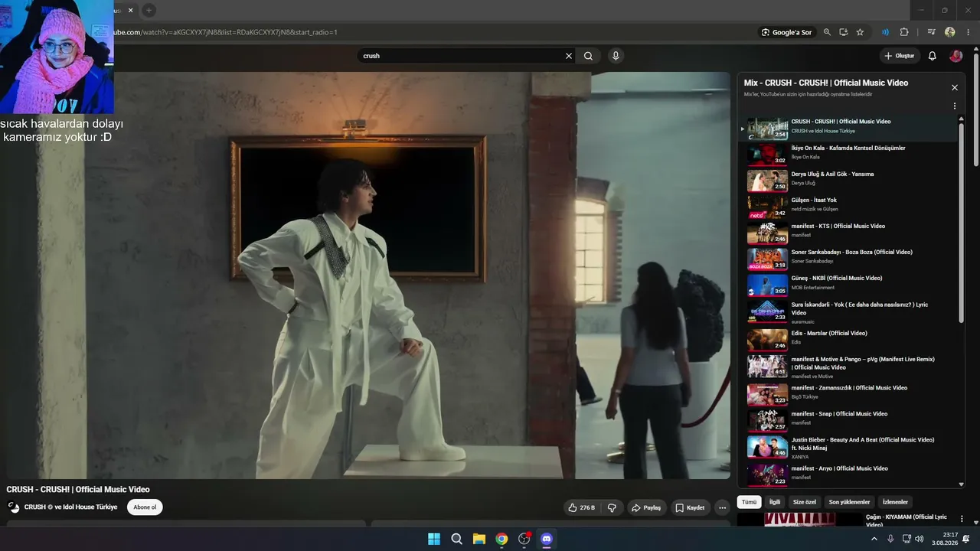Image resolution: width=980 pixels, height=551 pixels.
Task: Open the Mix playlist three-dot options
Action: tap(955, 106)
